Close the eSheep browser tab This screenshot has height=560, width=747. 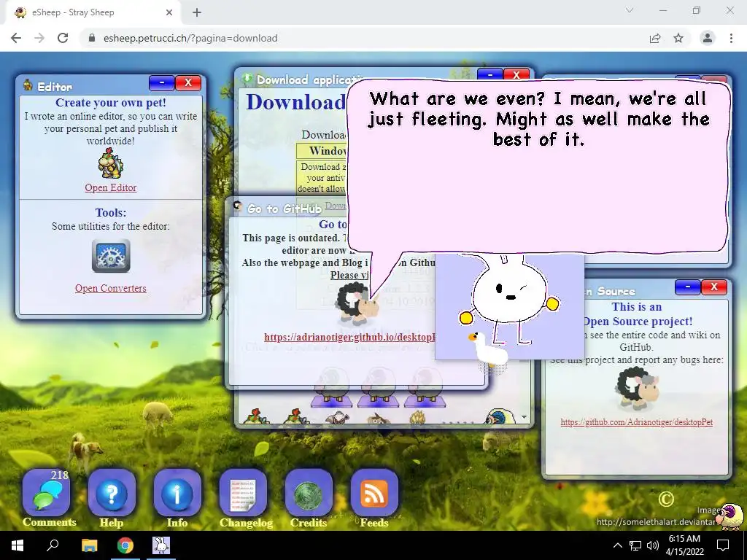click(169, 12)
